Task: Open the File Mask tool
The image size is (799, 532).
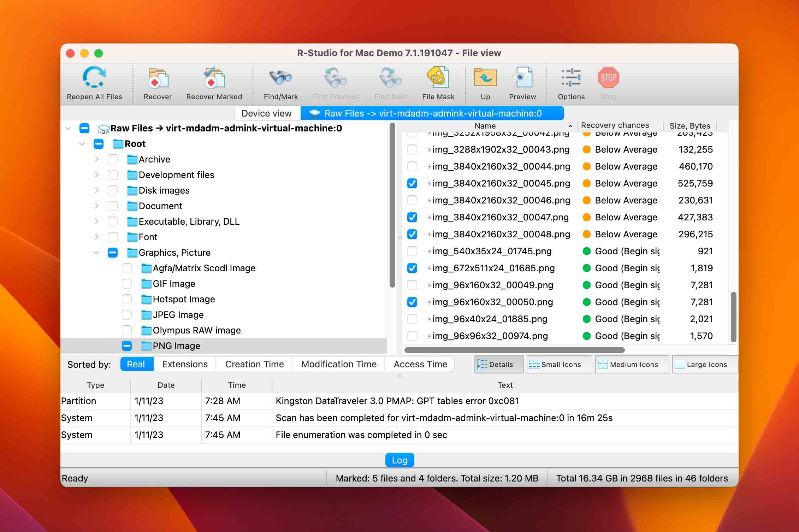Action: point(438,77)
